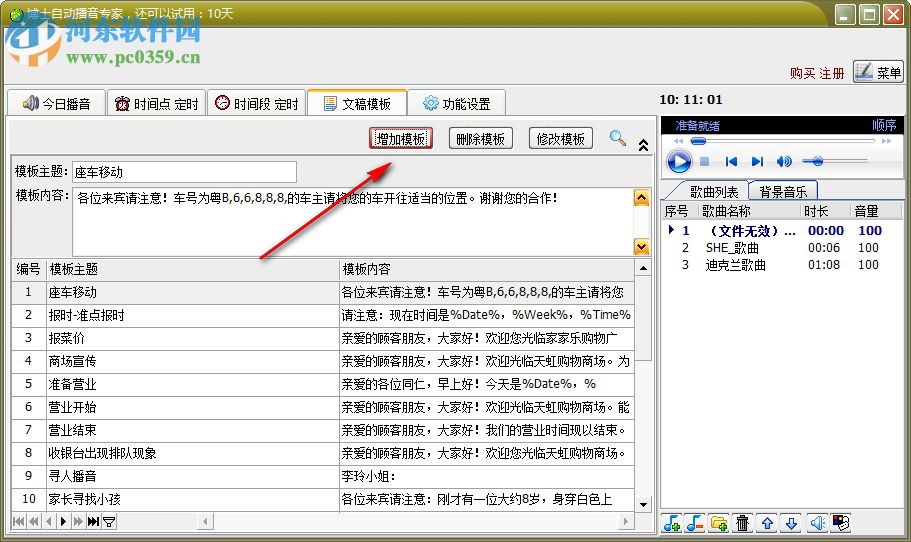This screenshot has height=542, width=911.
Task: Click the 购买 link
Action: pyautogui.click(x=802, y=73)
